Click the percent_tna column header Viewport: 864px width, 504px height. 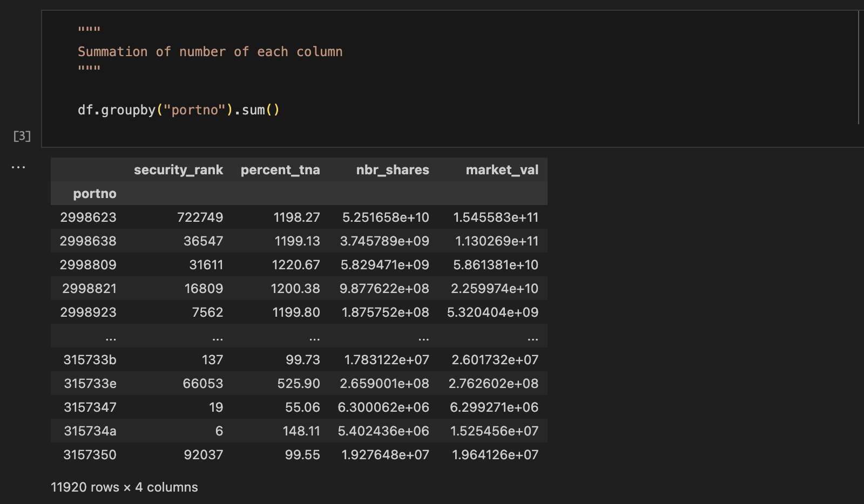[x=280, y=170]
